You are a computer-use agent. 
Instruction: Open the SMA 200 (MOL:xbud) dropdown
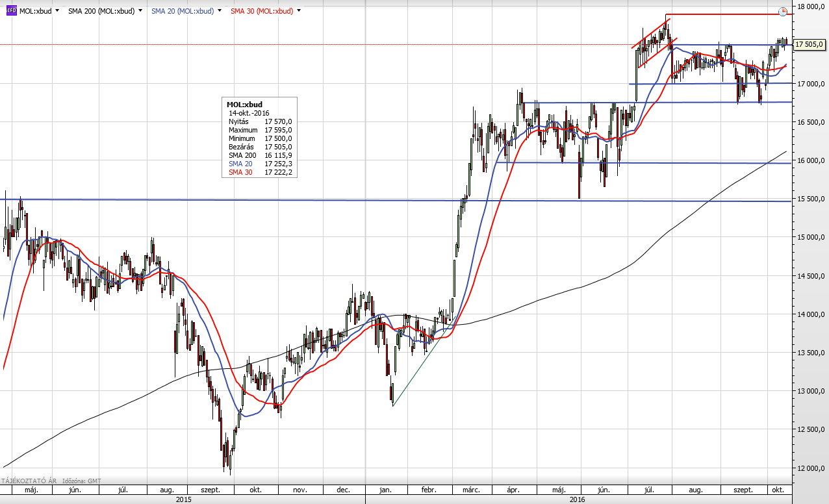[x=140, y=11]
